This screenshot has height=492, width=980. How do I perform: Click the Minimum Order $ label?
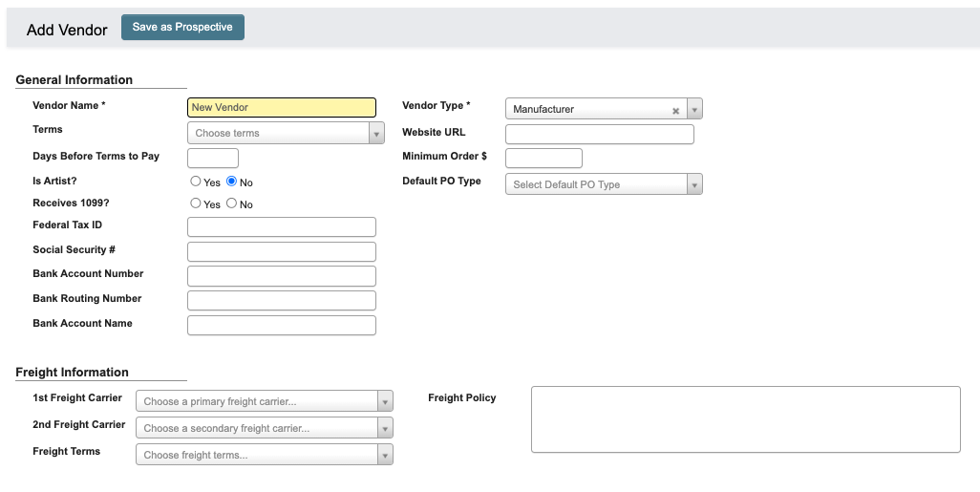click(x=444, y=157)
